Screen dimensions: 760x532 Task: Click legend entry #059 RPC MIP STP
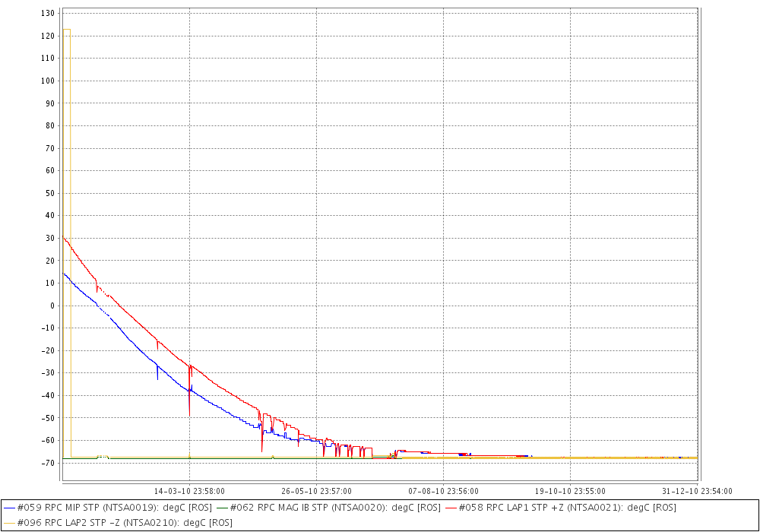(108, 507)
